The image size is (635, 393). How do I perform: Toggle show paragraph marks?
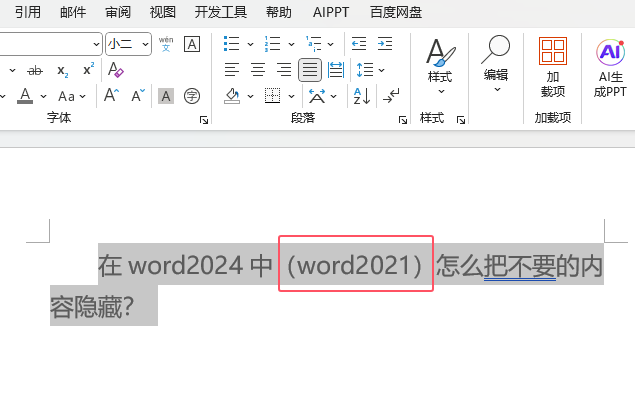coord(391,96)
